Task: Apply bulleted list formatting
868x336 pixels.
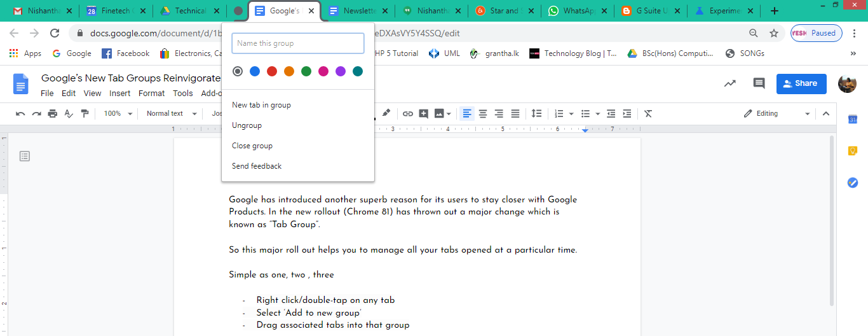Action: point(586,114)
